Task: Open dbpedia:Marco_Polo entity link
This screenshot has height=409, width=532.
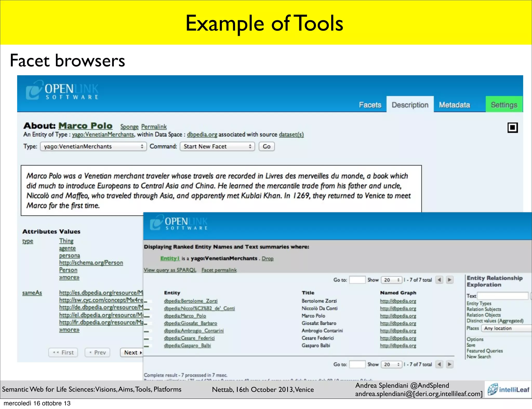Action: (185, 316)
